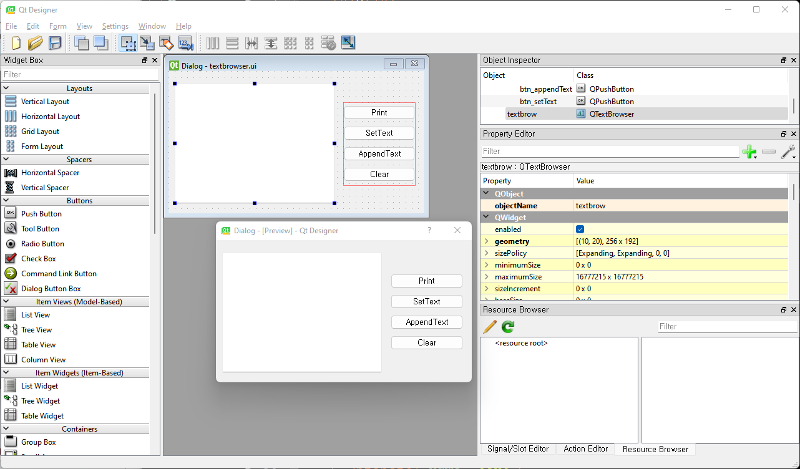Click the pencil Edit Resources icon
Image resolution: width=800 pixels, height=469 pixels.
click(489, 327)
